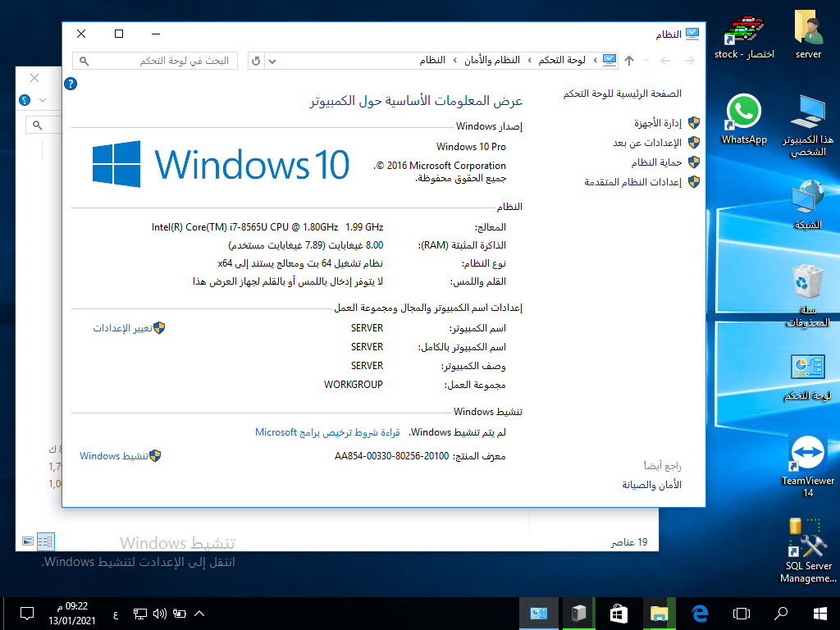Open Windows Start menu
Screen dimensions: 840x630
tap(820, 614)
